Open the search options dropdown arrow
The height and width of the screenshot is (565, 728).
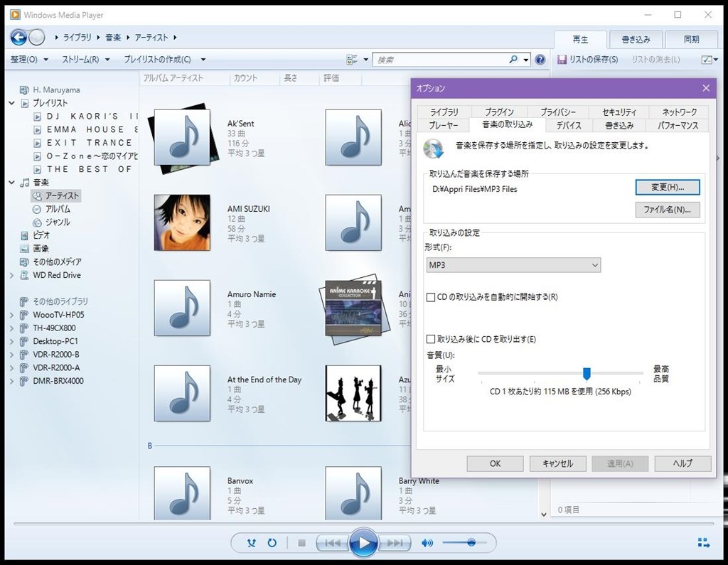pos(525,60)
